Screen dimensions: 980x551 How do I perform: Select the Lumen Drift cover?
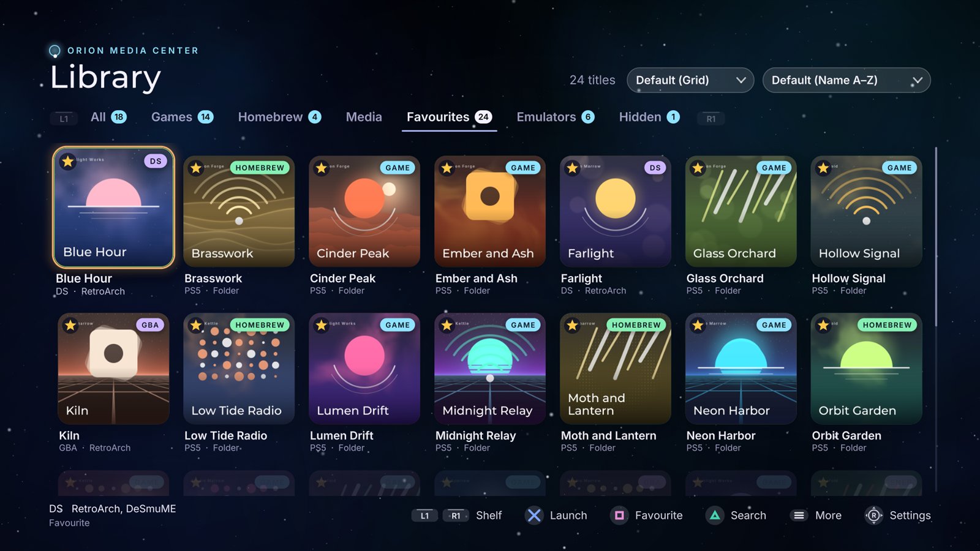click(x=364, y=369)
